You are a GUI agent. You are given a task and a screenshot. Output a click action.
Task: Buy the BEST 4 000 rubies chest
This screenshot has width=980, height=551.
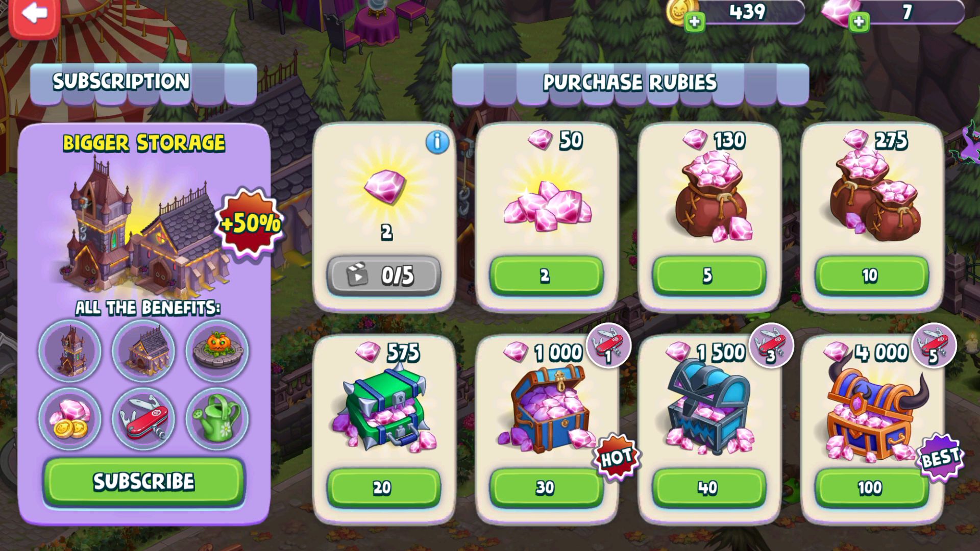[871, 488]
